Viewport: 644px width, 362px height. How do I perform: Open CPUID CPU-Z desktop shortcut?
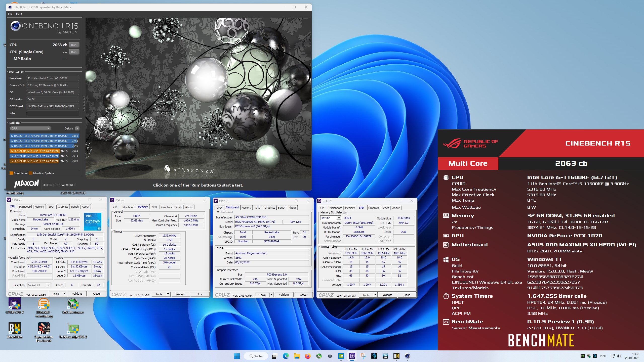[15, 305]
